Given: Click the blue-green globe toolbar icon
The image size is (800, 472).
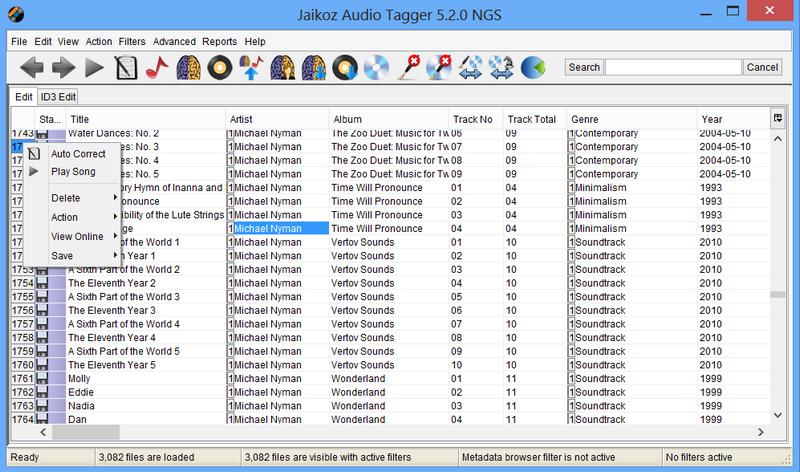Looking at the screenshot, I should (533, 67).
